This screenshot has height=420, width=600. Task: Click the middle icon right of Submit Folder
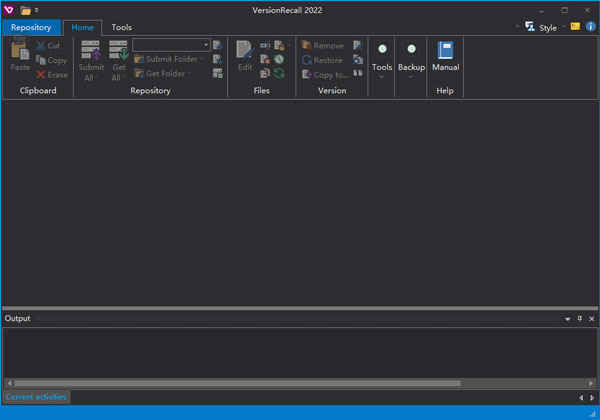click(217, 59)
